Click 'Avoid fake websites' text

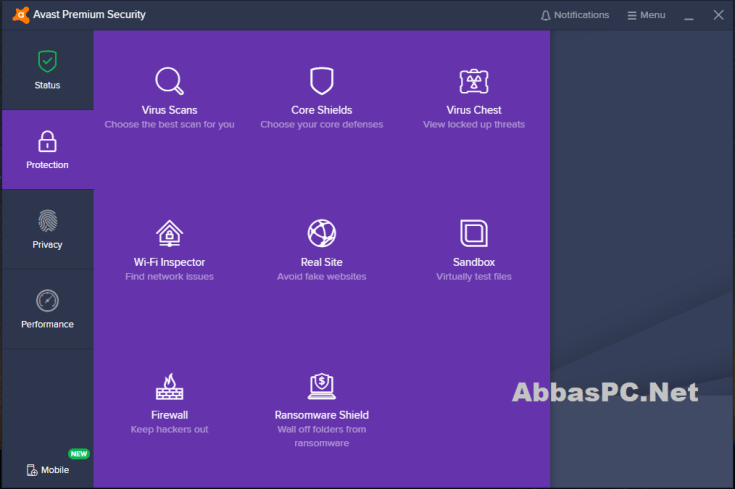tap(322, 277)
